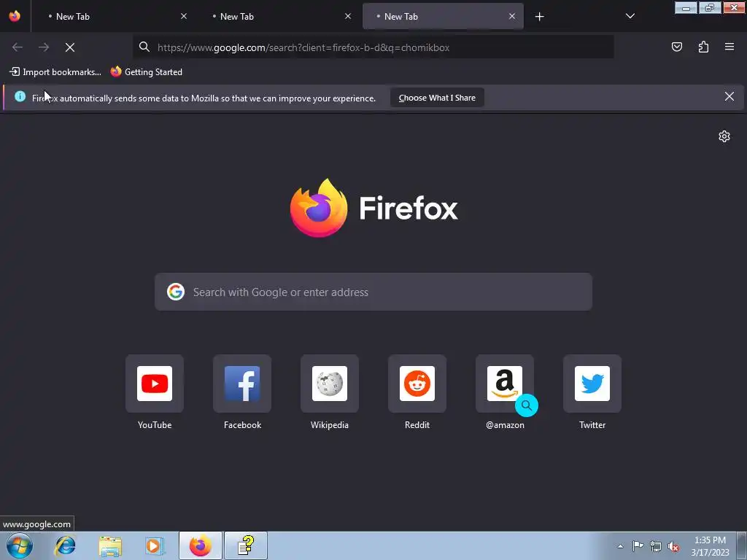Open Windows Explorer from taskbar
This screenshot has height=560, width=747.
[110, 545]
